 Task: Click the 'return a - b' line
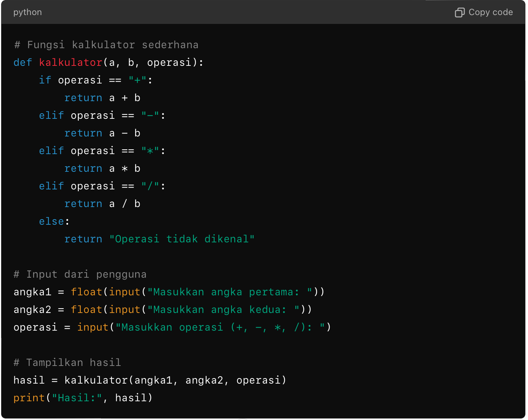(x=102, y=133)
